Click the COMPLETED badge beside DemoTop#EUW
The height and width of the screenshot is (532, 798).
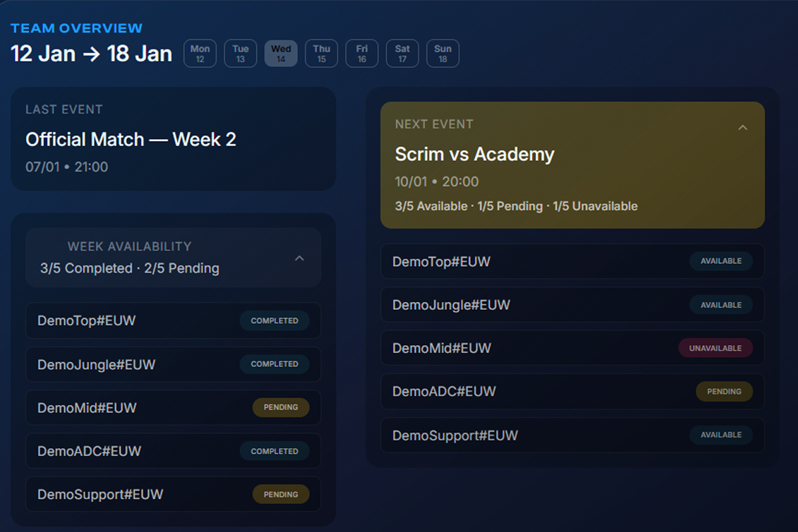(x=274, y=321)
